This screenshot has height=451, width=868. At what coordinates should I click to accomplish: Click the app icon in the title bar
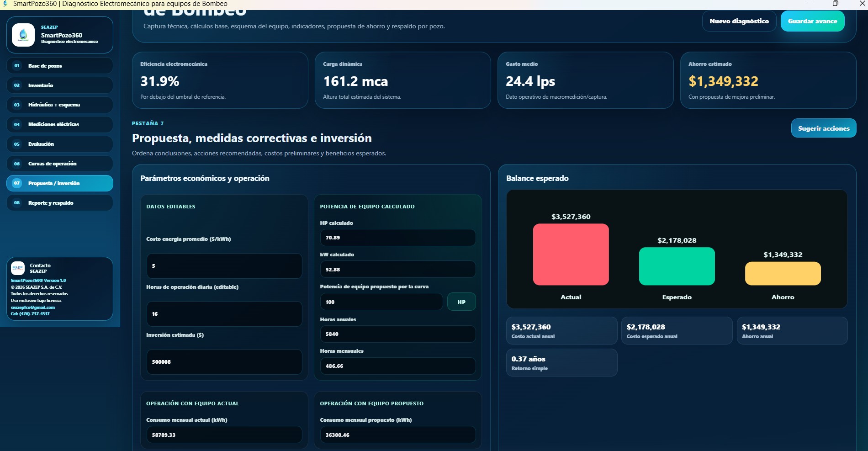click(5, 4)
